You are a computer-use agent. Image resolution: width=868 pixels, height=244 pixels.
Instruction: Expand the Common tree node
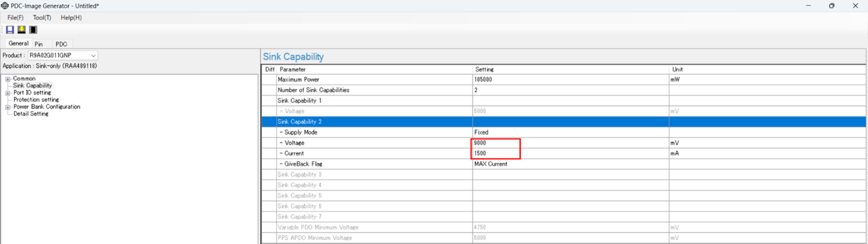[8, 79]
